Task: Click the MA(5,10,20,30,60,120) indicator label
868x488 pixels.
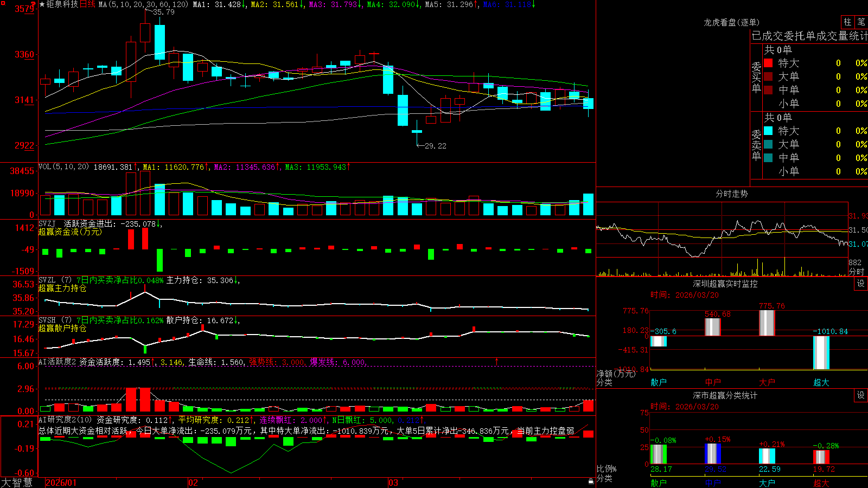Action: (x=143, y=4)
